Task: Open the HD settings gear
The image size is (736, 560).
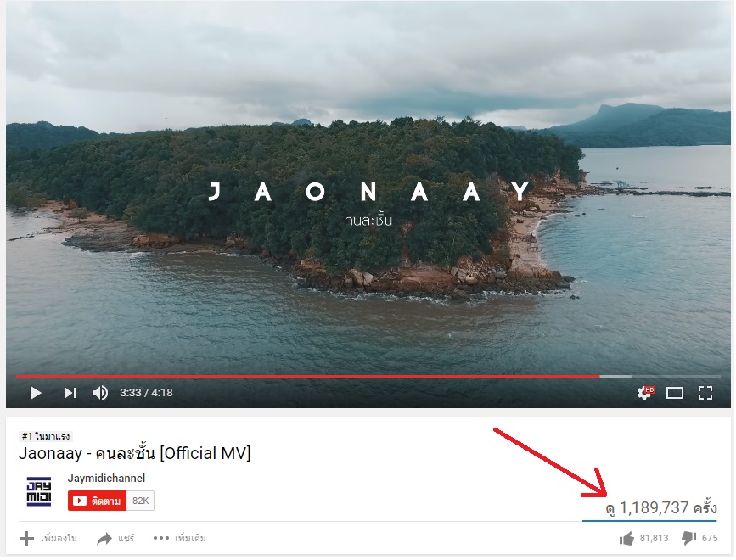Action: pos(645,393)
